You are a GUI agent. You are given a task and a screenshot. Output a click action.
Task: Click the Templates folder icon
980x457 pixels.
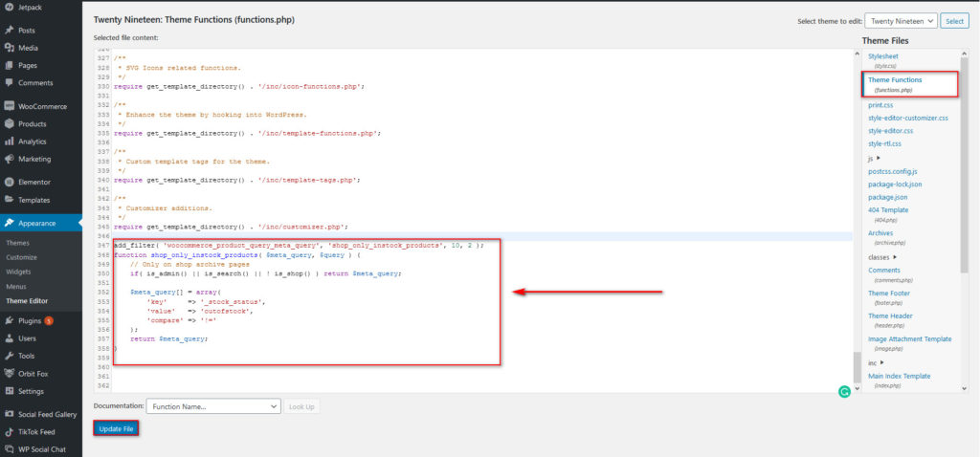tap(9, 200)
